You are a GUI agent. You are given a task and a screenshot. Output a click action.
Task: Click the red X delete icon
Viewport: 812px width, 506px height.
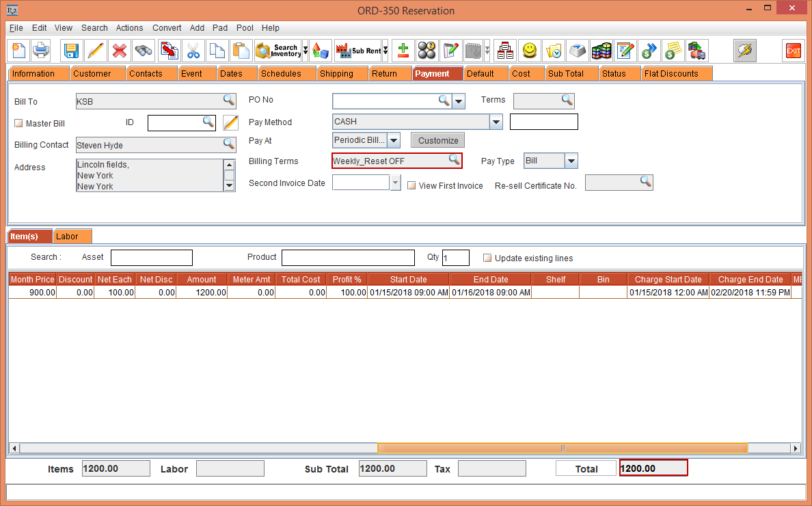pos(120,51)
